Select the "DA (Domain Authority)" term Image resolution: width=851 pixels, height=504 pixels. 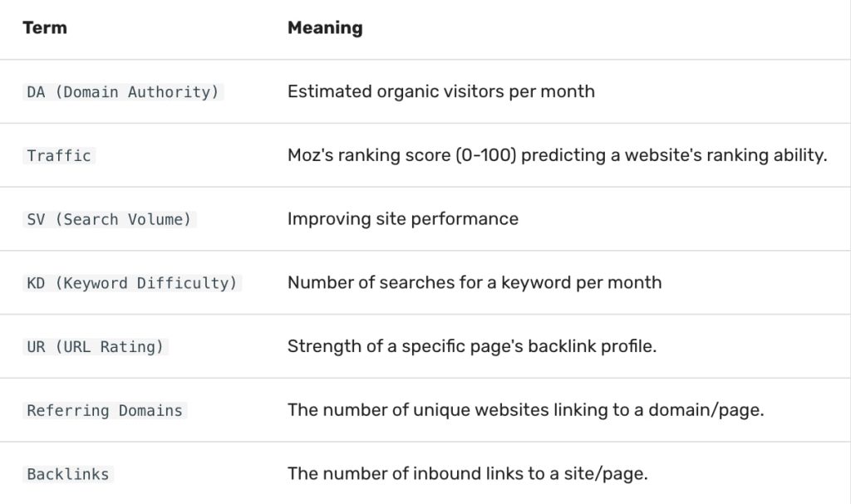click(x=123, y=92)
